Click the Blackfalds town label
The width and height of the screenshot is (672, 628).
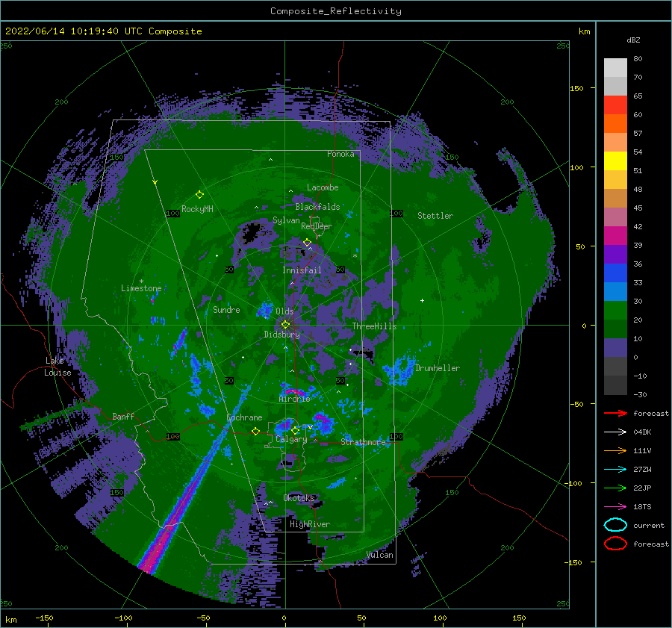[x=317, y=207]
